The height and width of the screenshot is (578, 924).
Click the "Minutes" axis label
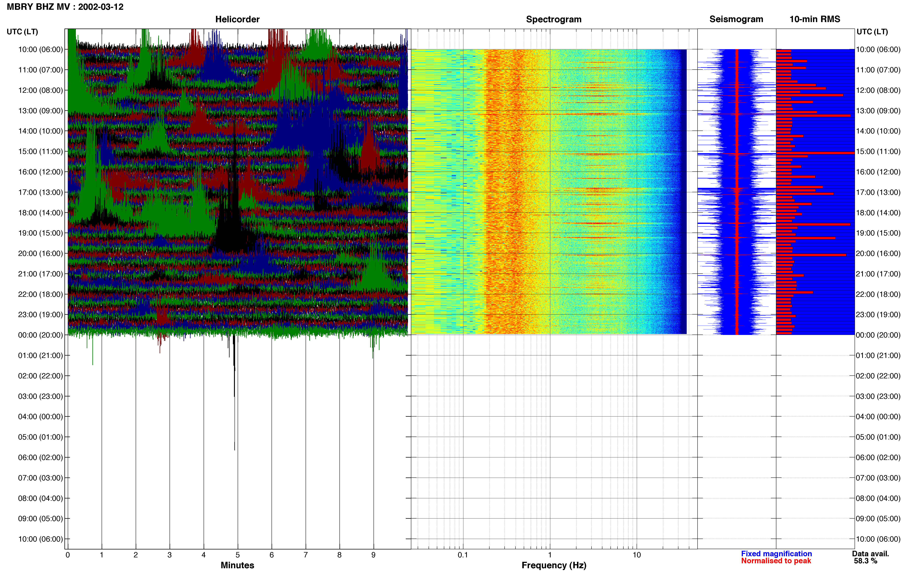237,565
